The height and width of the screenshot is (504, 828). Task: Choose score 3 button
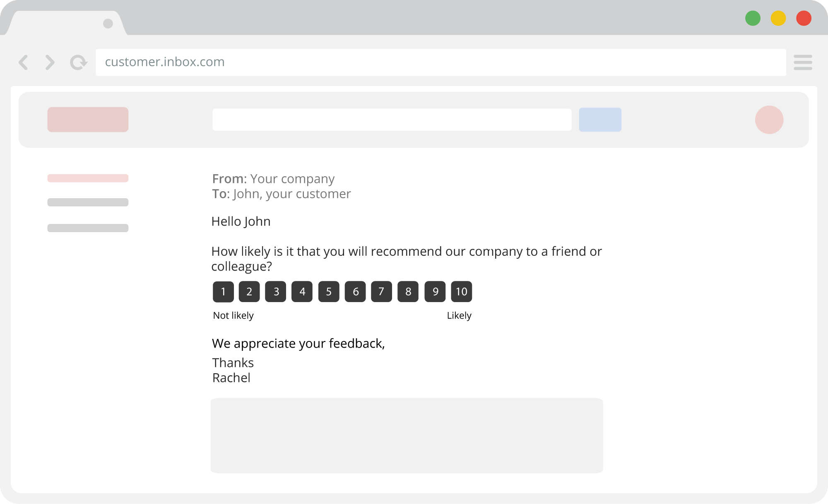click(x=276, y=292)
